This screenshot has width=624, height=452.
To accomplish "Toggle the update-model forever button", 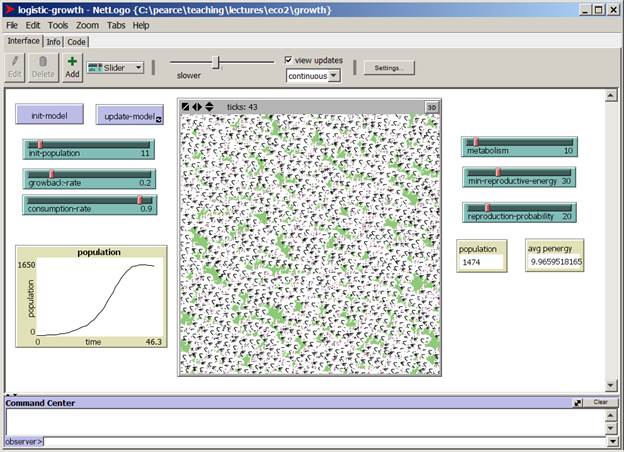I will coord(130,116).
